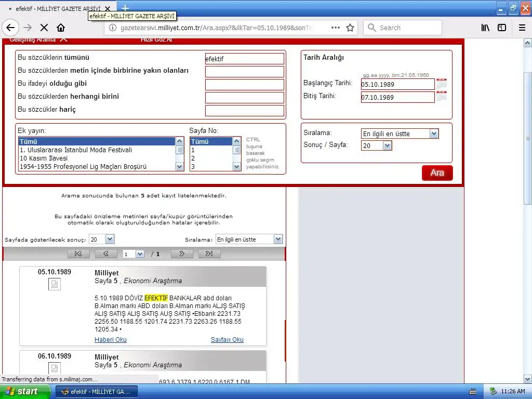The width and height of the screenshot is (532, 399).
Task: Show site information icon in address bar
Action: tap(113, 28)
